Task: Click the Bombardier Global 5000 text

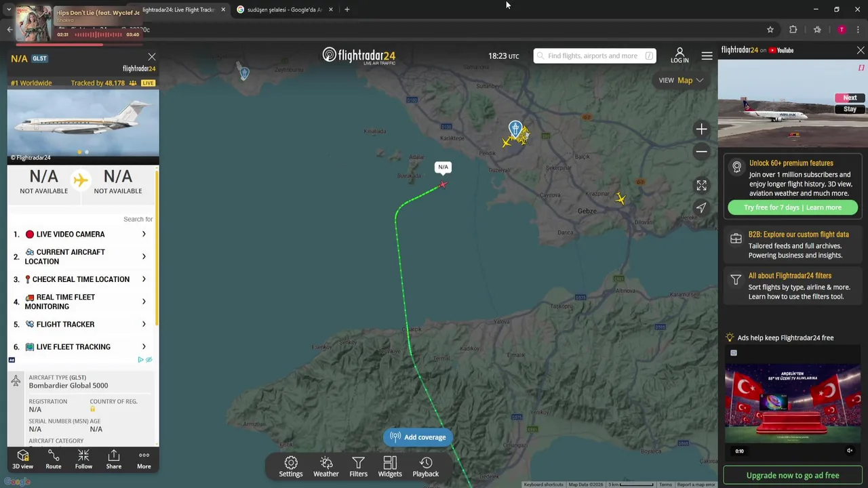Action: 68,386
